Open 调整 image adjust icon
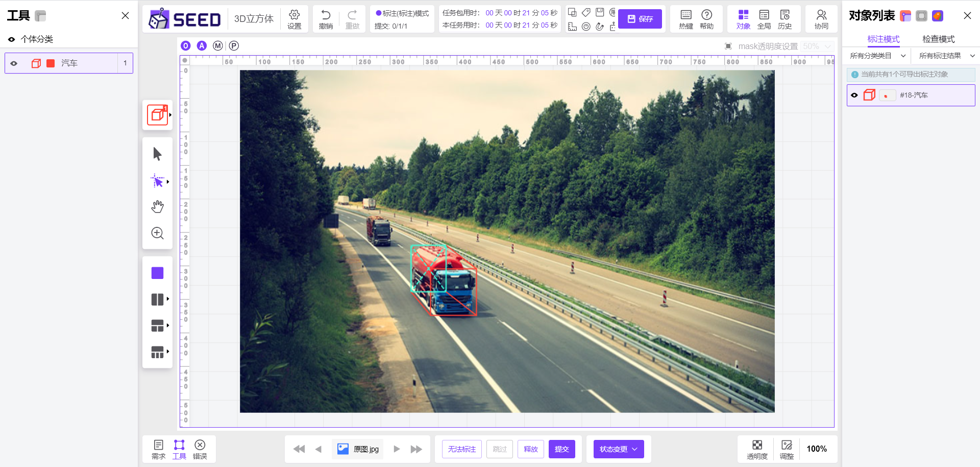 click(x=787, y=449)
